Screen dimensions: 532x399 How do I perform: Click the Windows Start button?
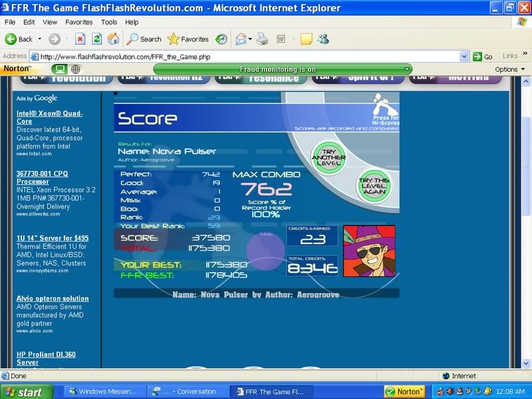click(x=23, y=392)
